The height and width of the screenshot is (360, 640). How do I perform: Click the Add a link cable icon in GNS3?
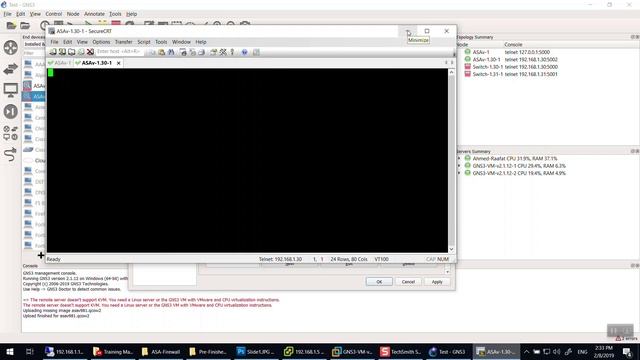(11, 155)
